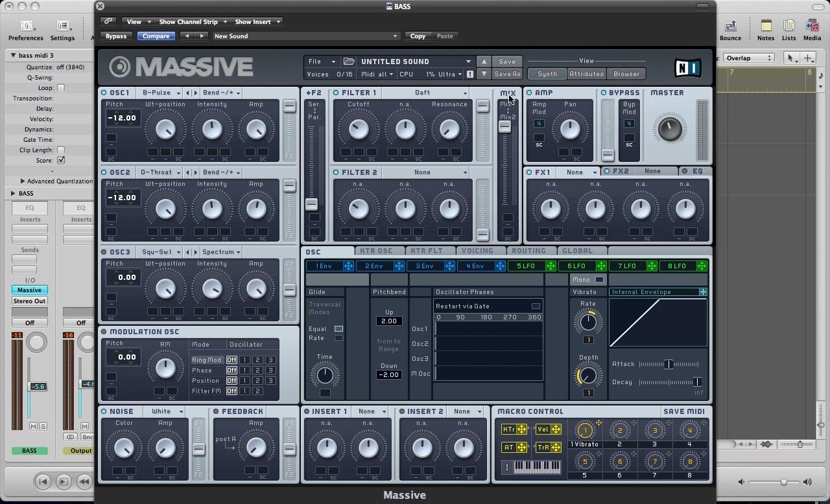Select the next preset down arrow
The height and width of the screenshot is (504, 830).
(x=484, y=74)
